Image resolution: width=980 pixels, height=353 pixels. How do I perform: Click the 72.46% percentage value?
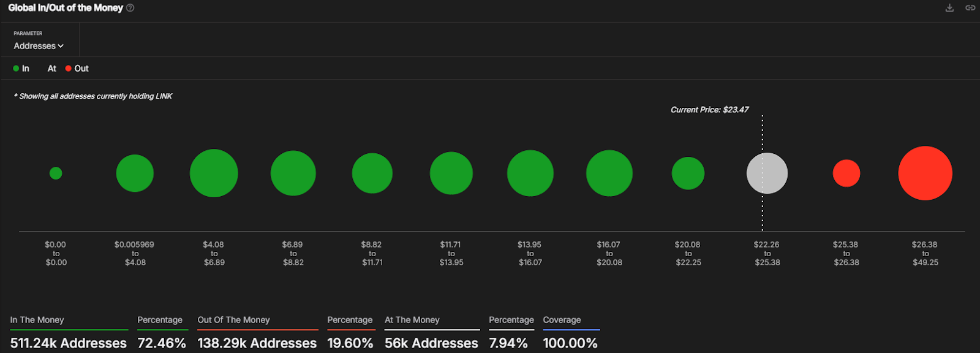(x=162, y=343)
